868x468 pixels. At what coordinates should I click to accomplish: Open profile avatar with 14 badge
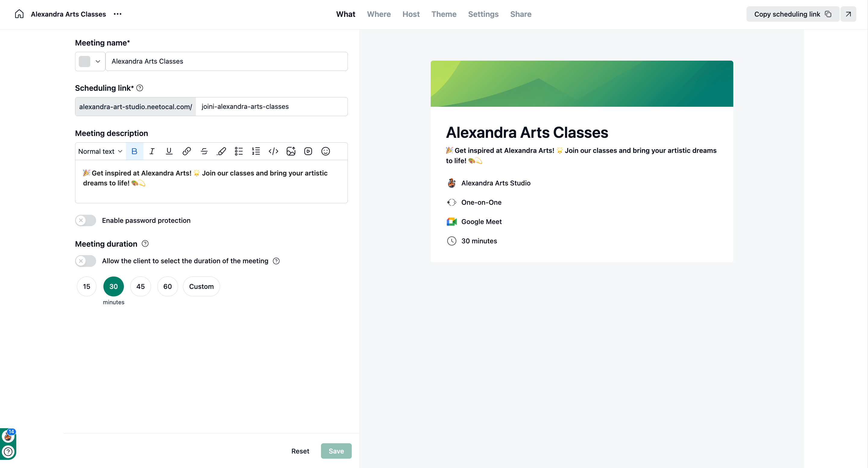[8, 436]
